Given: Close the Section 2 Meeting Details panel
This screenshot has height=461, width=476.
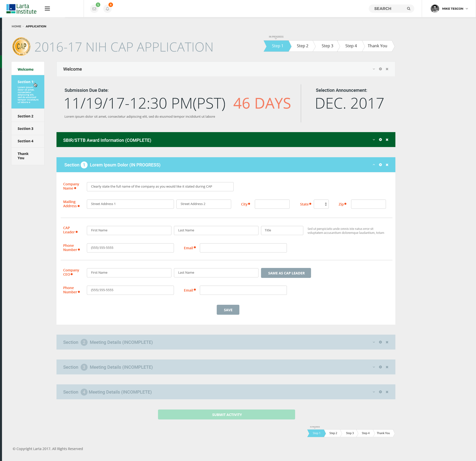Looking at the screenshot, I should tap(387, 342).
